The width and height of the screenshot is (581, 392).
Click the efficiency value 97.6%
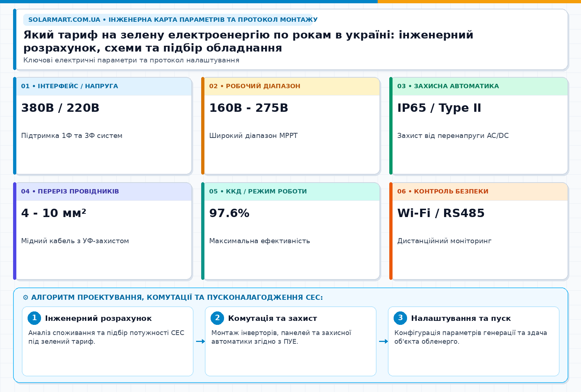pos(229,213)
